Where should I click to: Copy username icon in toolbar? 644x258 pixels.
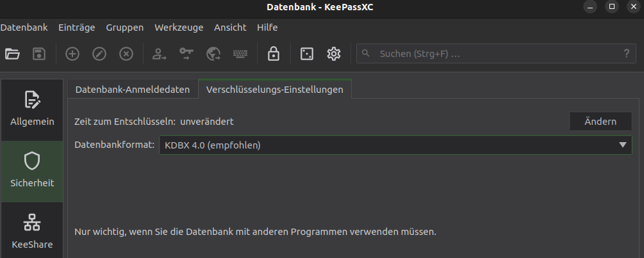point(160,54)
